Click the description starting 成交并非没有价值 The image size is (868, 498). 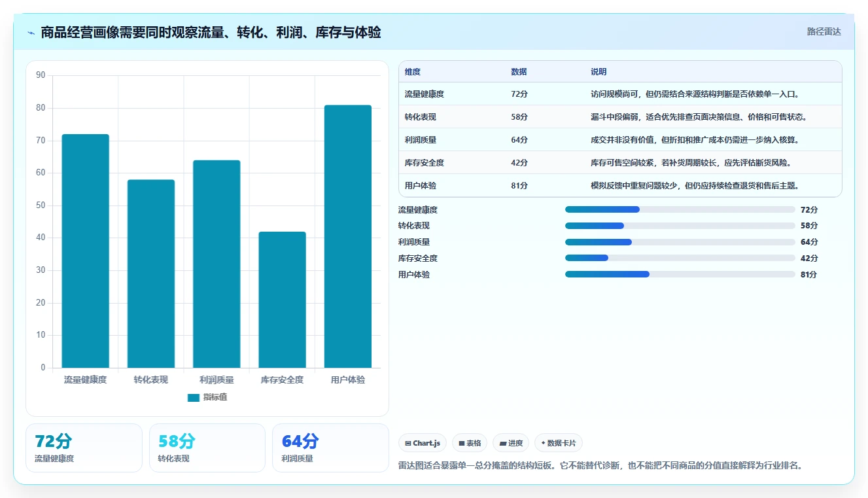pos(695,140)
